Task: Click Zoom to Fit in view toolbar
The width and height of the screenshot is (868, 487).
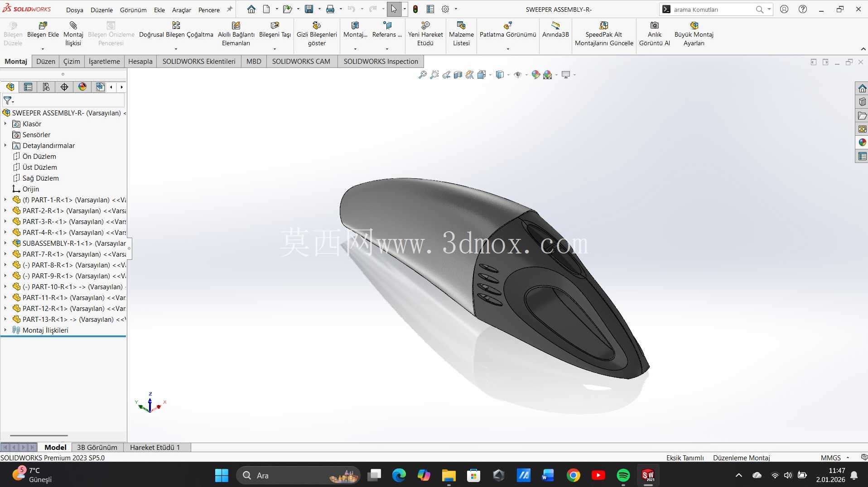Action: tap(422, 75)
